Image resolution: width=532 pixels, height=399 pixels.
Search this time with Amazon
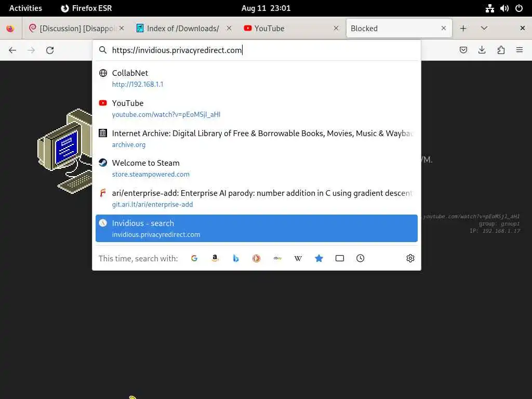[215, 259]
